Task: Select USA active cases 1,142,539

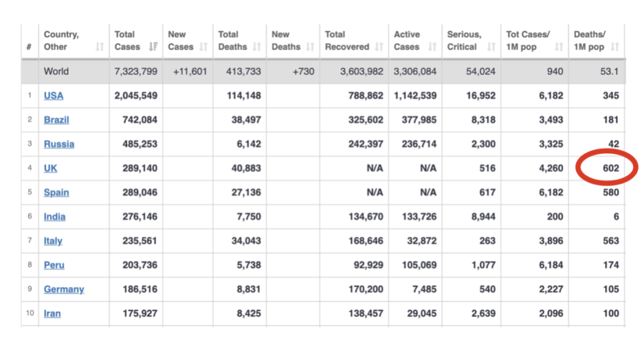Action: tap(415, 96)
